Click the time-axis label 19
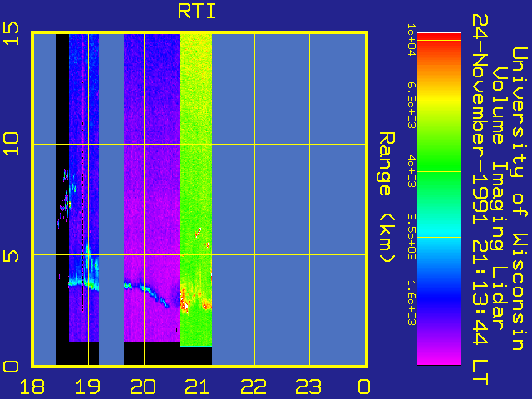 point(87,387)
